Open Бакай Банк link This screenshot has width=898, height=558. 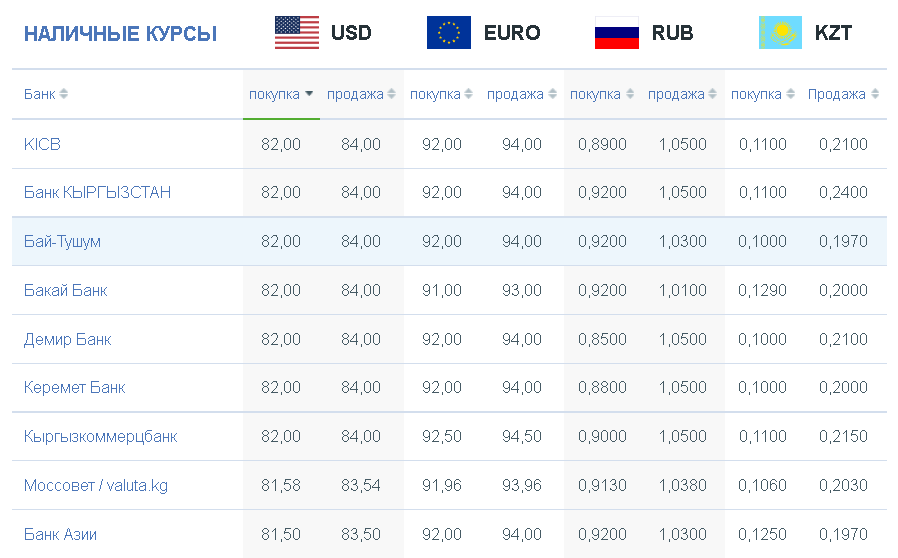tap(66, 290)
